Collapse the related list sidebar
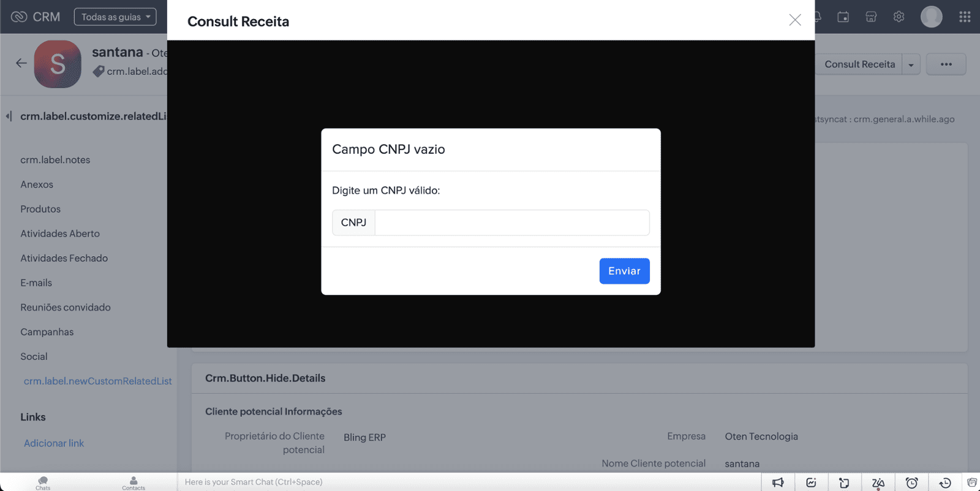The image size is (980, 491). click(x=9, y=116)
